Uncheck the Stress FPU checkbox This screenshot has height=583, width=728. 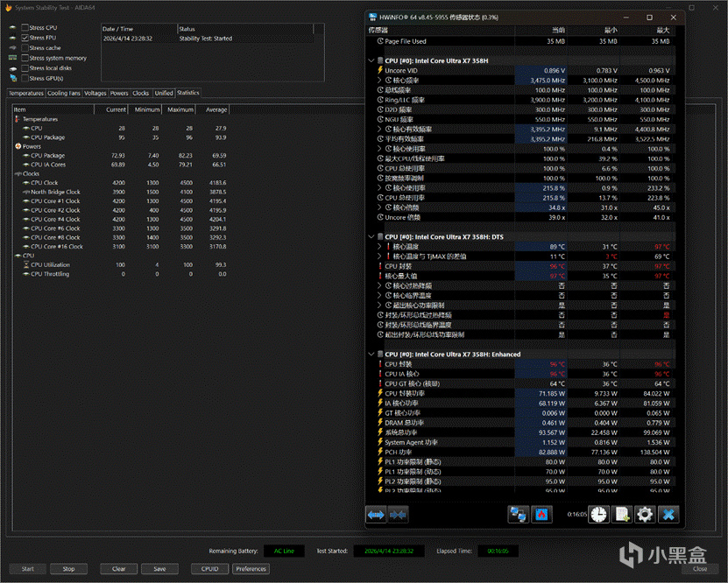pyautogui.click(x=25, y=38)
